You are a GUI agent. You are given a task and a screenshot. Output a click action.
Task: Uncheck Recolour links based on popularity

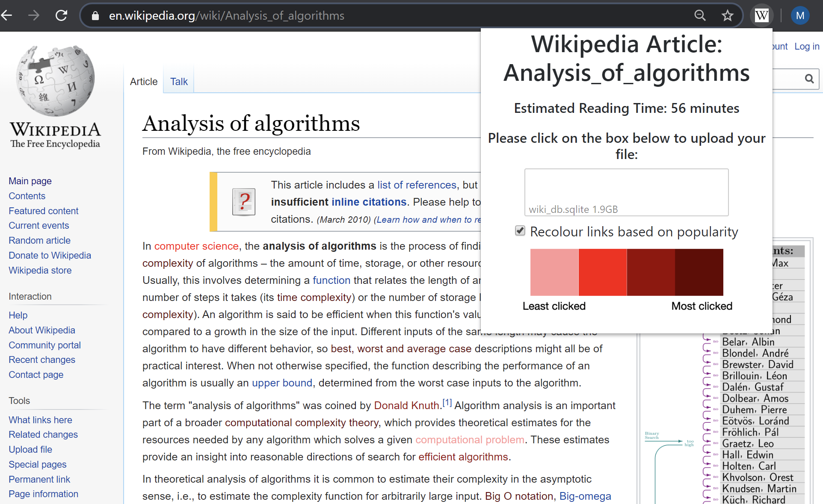(520, 230)
